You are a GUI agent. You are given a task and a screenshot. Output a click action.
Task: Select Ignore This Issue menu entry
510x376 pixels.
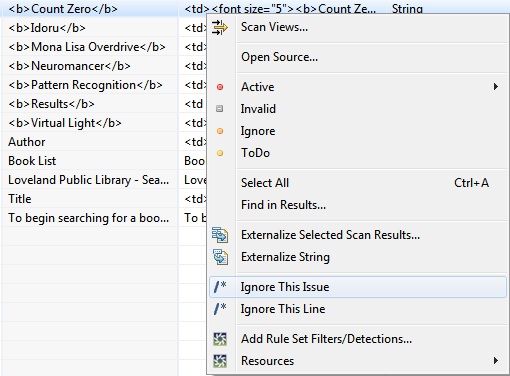point(358,287)
